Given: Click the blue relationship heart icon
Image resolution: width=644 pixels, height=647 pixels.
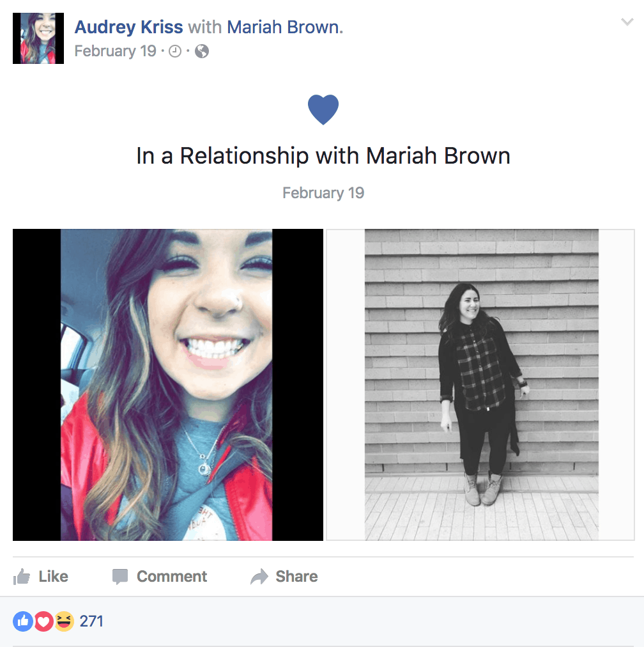Looking at the screenshot, I should 323,109.
